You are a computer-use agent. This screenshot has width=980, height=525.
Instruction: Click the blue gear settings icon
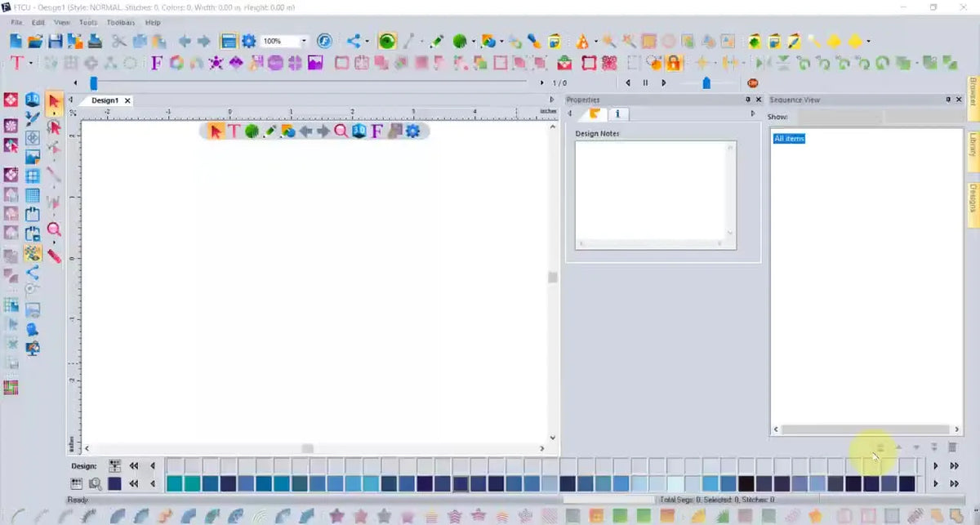[x=248, y=41]
